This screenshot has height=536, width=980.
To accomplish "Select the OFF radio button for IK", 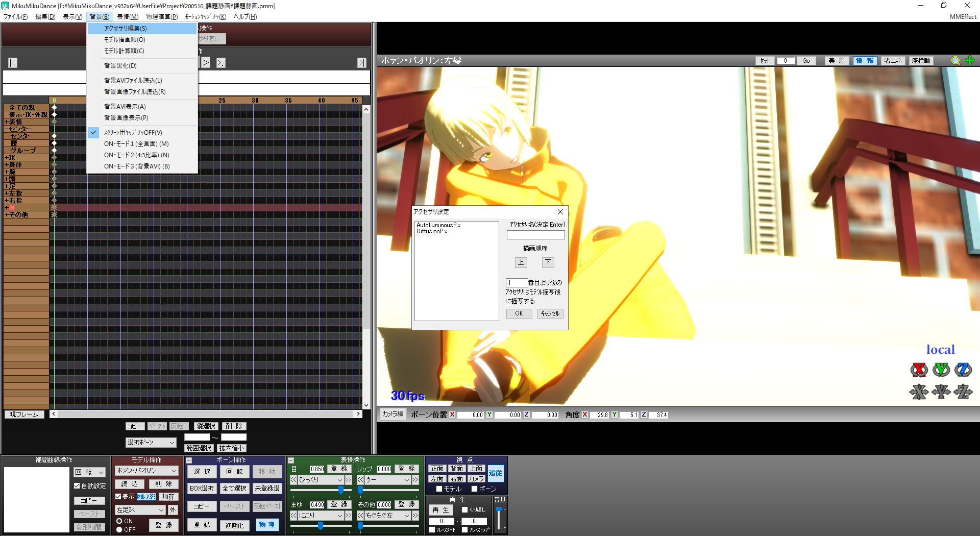I will click(119, 530).
